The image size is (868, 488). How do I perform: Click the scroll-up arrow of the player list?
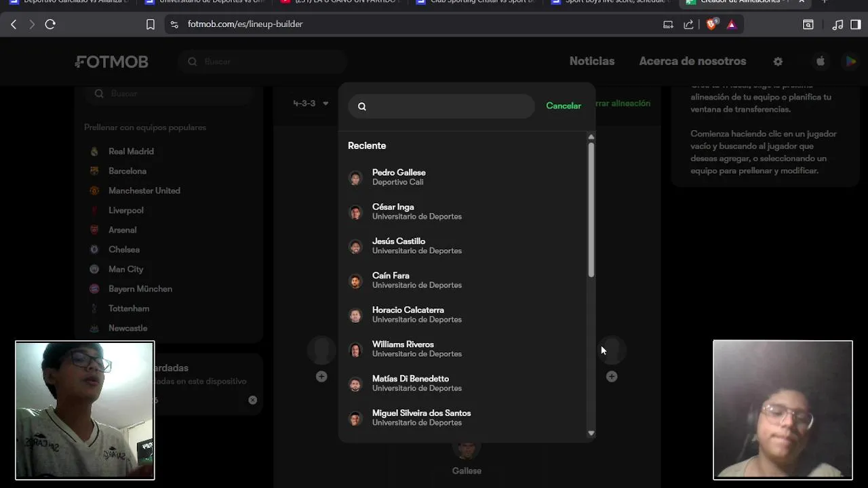[x=591, y=137]
